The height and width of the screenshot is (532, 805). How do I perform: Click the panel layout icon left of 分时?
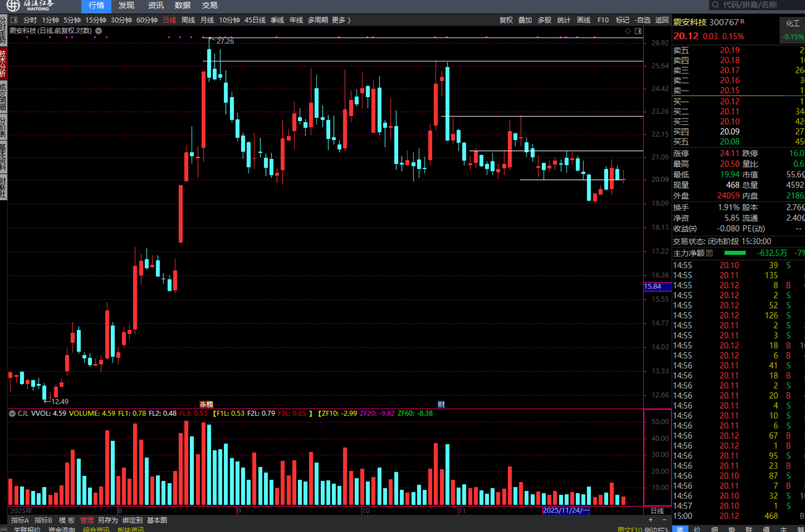click(14, 20)
